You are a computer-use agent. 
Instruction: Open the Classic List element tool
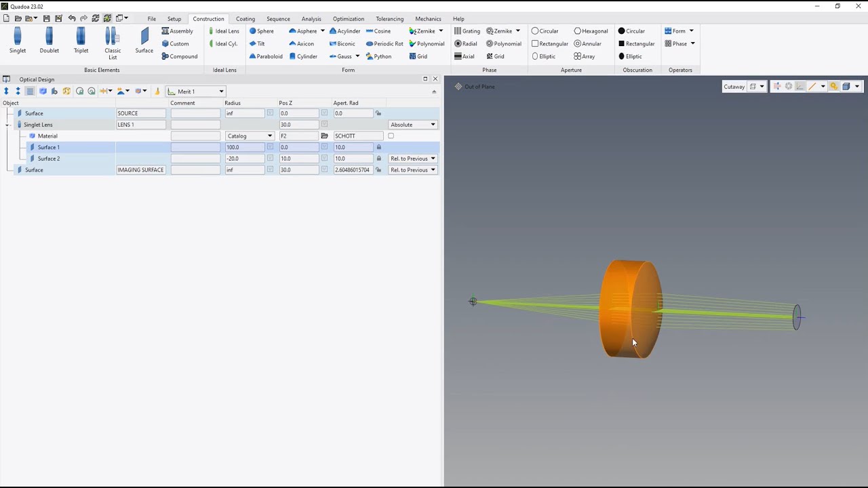pyautogui.click(x=113, y=43)
